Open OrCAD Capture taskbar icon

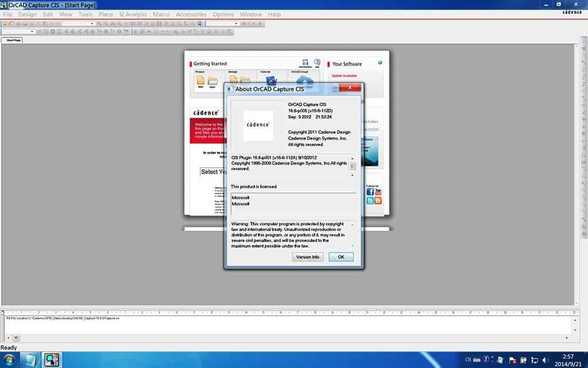(51, 360)
